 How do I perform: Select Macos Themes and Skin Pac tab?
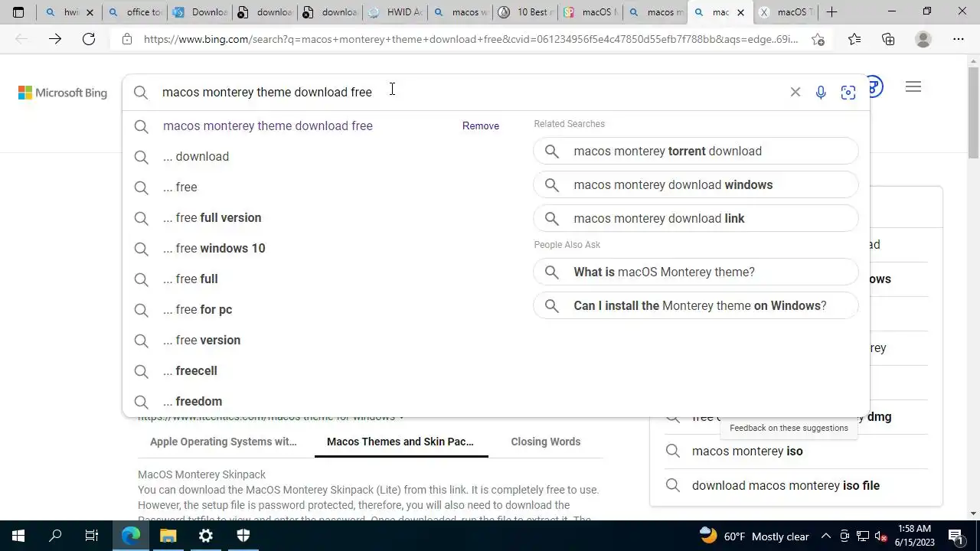click(x=400, y=442)
